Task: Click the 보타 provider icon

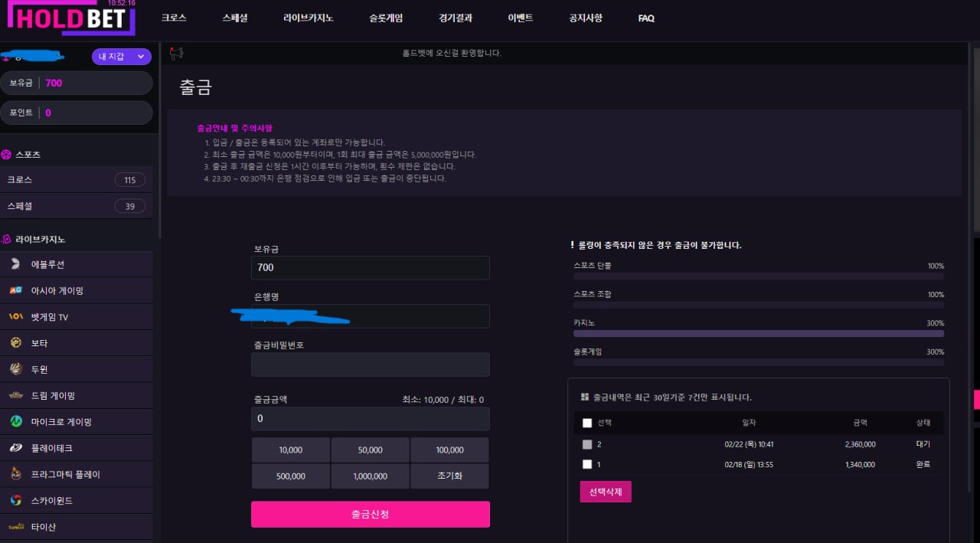Action: [x=15, y=343]
